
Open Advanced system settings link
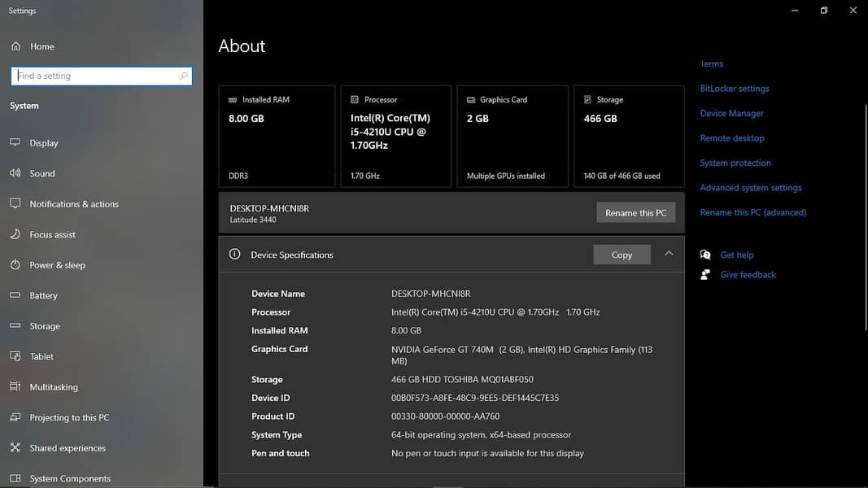[x=751, y=188]
